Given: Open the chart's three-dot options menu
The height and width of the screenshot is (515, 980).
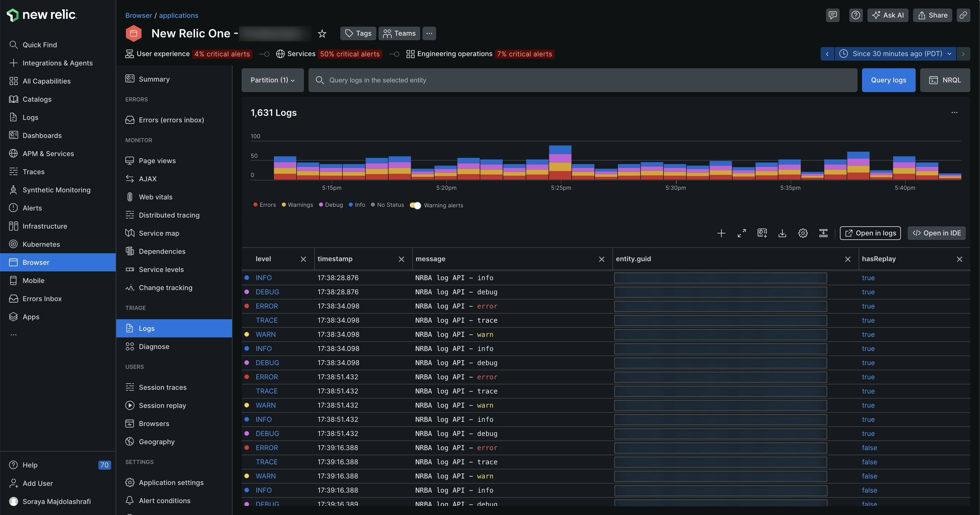Looking at the screenshot, I should (954, 112).
